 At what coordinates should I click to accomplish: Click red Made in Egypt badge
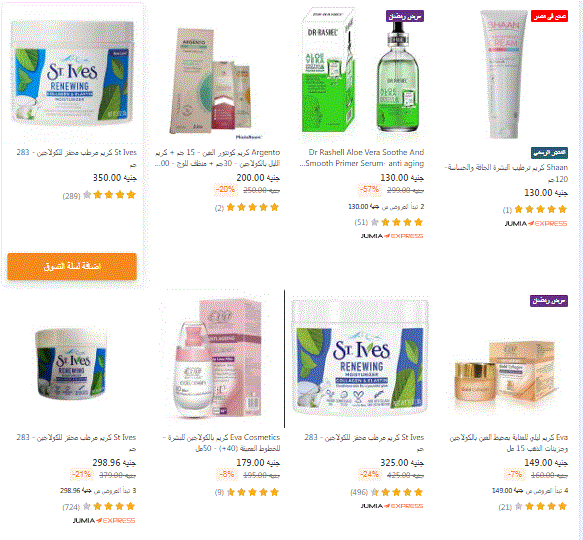point(550,16)
